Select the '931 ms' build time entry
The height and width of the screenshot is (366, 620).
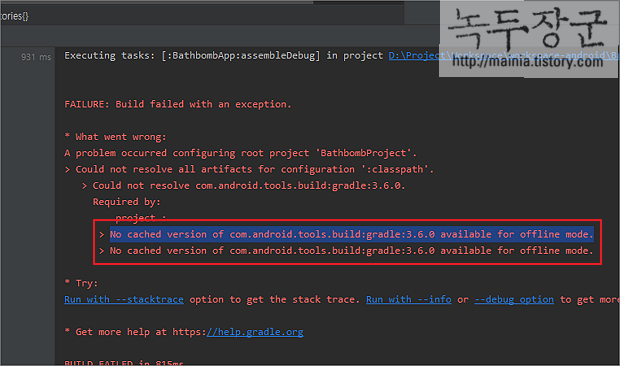pos(36,57)
